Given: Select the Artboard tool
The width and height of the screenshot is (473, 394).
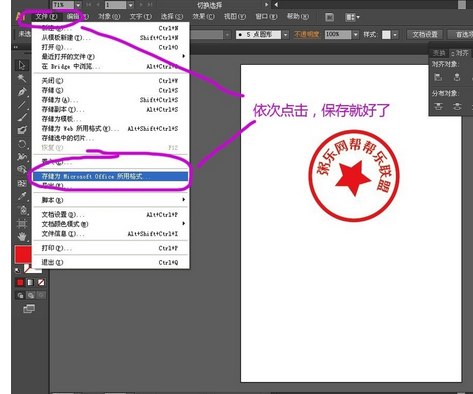Looking at the screenshot, I should pos(22,223).
